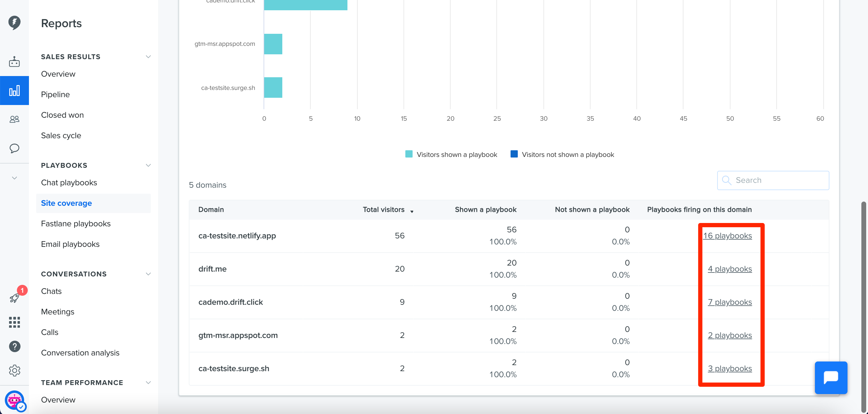Open the settings gear sidebar icon

tap(14, 371)
